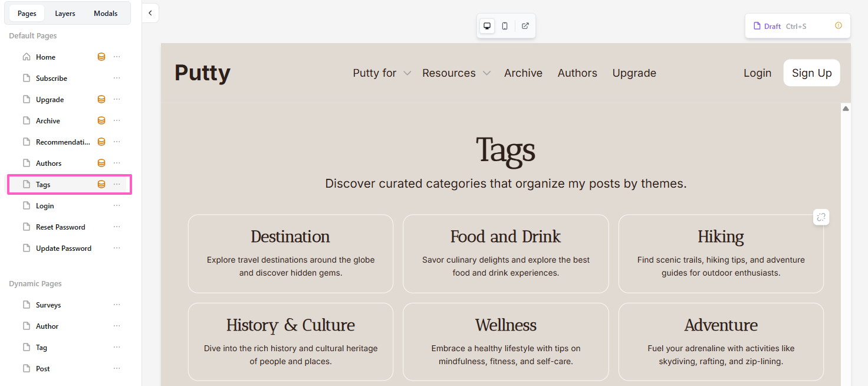868x386 pixels.
Task: Open Archive in site navigation
Action: (x=523, y=73)
